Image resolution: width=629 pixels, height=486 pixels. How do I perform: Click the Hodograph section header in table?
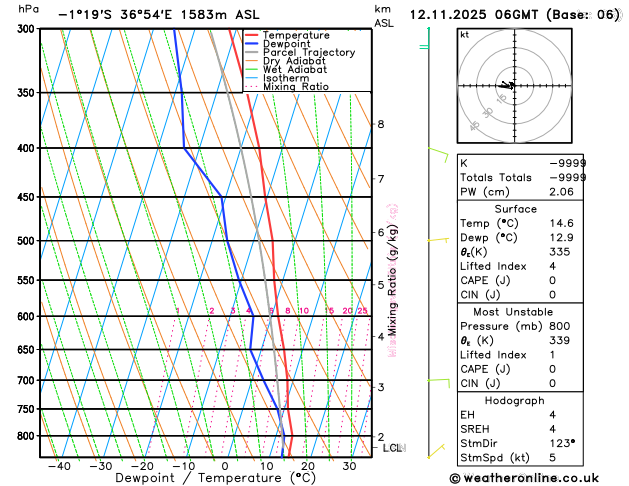click(514, 401)
